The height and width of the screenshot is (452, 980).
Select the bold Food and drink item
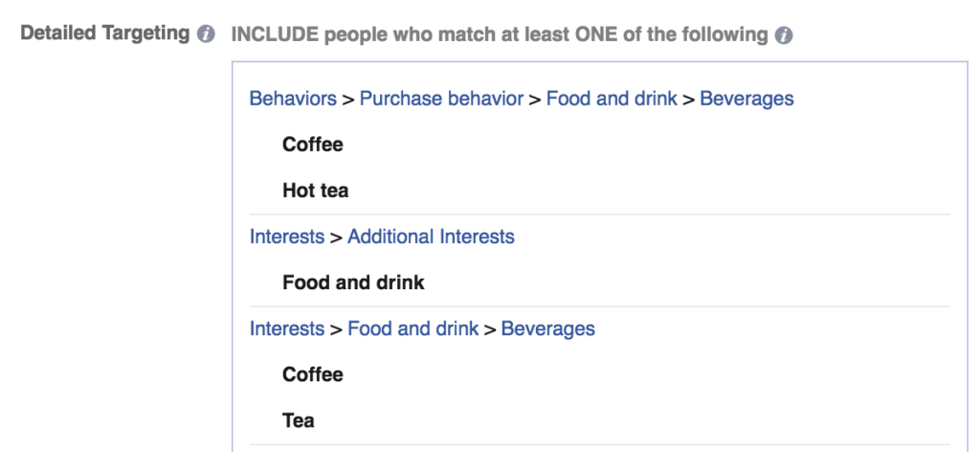pyautogui.click(x=353, y=282)
